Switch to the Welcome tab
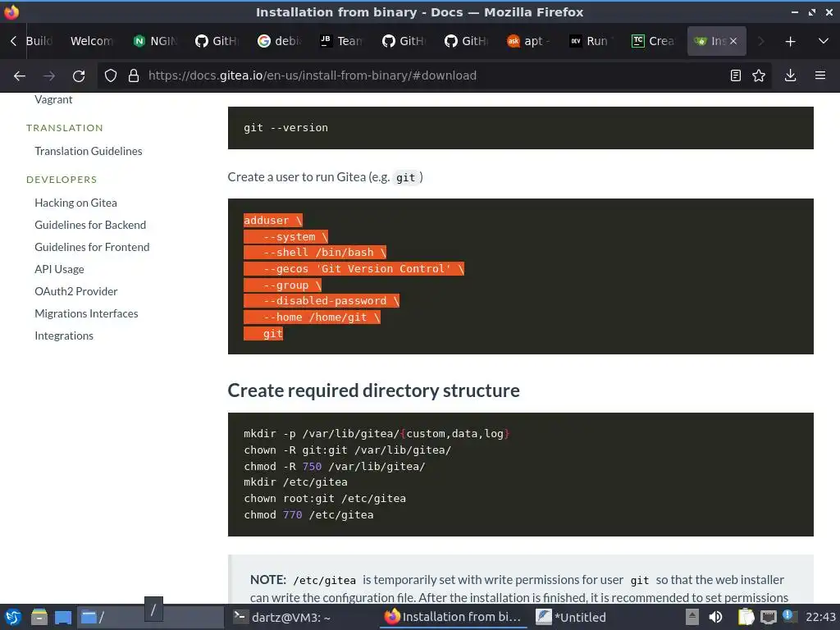 [x=92, y=41]
